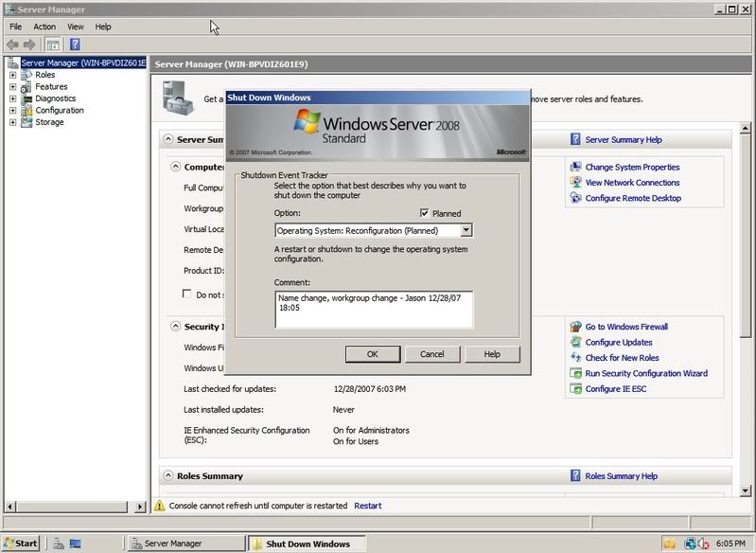Collapse the Computer Information section
Image resolution: width=756 pixels, height=553 pixels.
point(175,167)
